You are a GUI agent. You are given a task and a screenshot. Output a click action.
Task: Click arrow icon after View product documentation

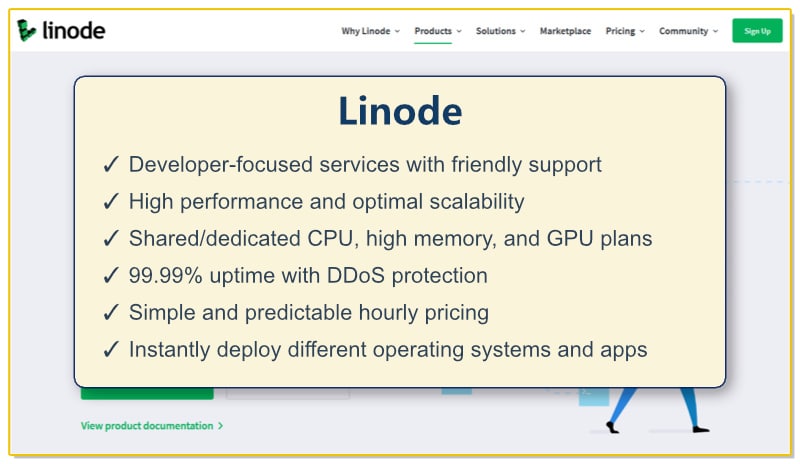click(220, 426)
